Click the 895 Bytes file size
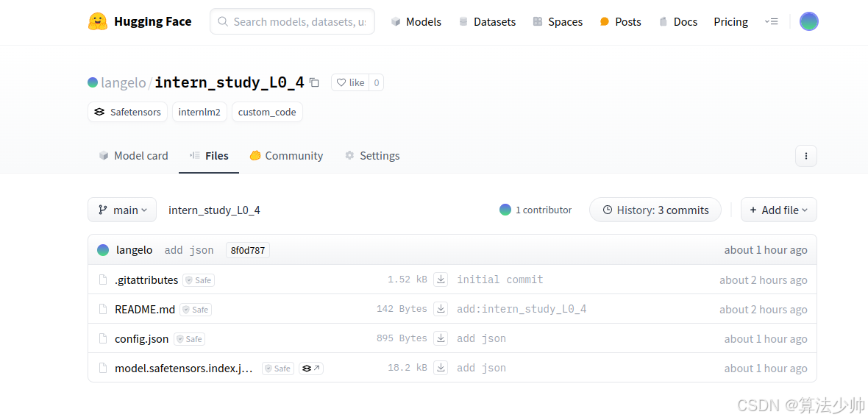 pos(402,338)
